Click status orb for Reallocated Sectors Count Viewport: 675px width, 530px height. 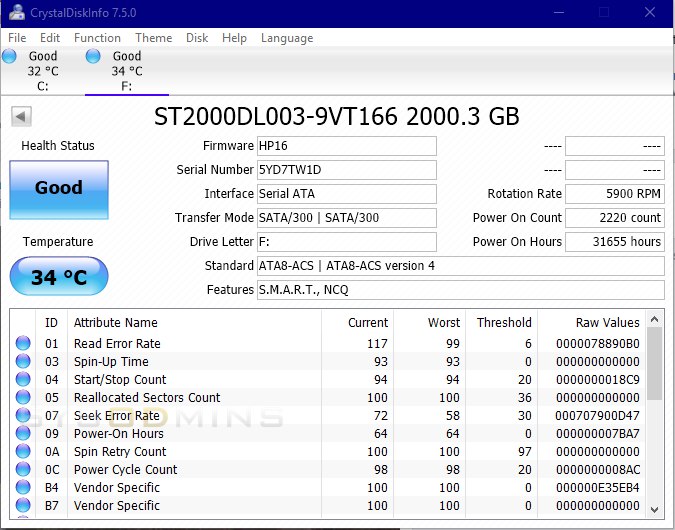[x=23, y=397]
